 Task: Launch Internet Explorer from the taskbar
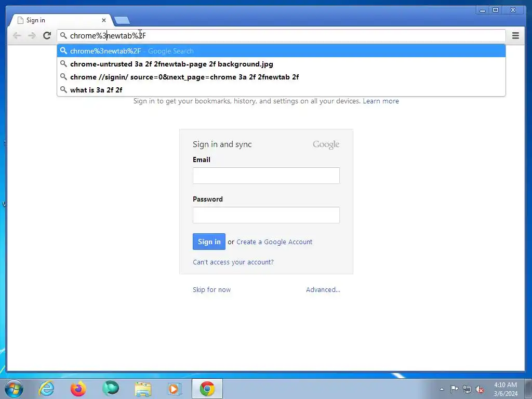(46, 389)
